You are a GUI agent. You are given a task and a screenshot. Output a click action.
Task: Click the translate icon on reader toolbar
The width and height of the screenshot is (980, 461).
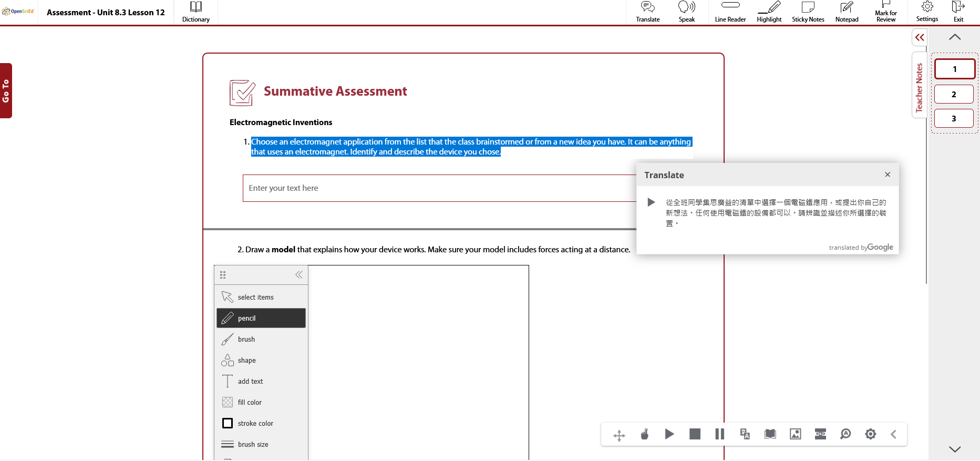tap(745, 434)
